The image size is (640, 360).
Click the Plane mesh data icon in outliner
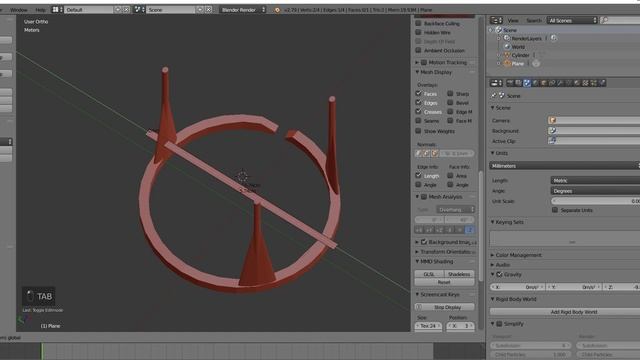536,64
